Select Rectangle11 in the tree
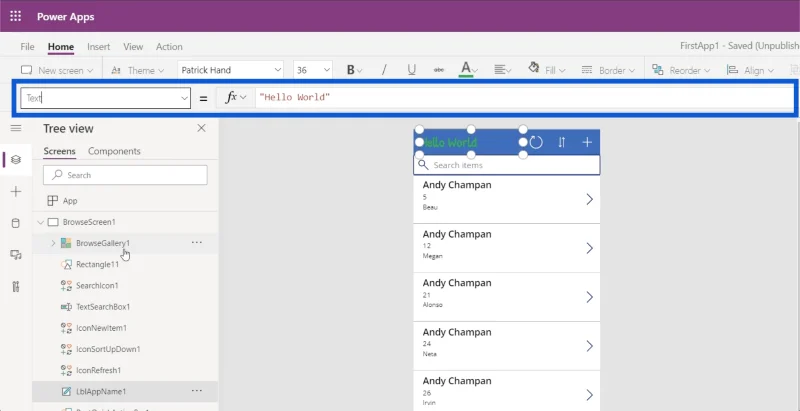This screenshot has width=800, height=411. pos(97,265)
